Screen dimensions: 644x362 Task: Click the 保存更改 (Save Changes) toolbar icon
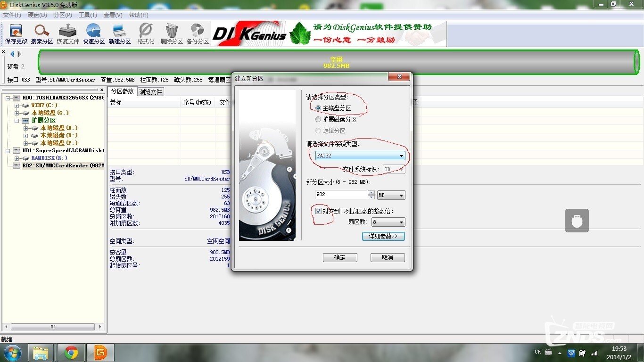click(16, 34)
